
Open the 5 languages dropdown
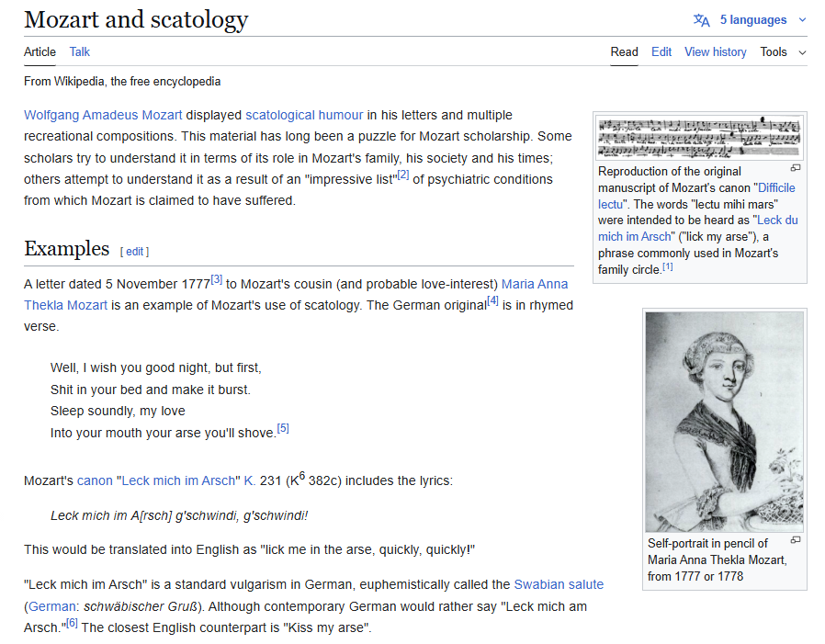(753, 20)
